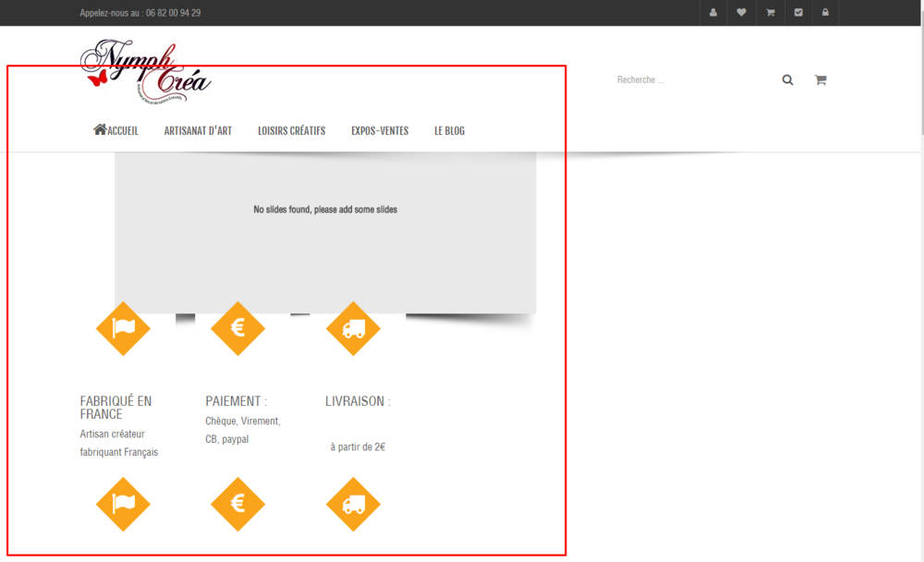Click the delivery truck diamond icon above Livraison
Image resolution: width=924 pixels, height=562 pixels.
[x=353, y=328]
